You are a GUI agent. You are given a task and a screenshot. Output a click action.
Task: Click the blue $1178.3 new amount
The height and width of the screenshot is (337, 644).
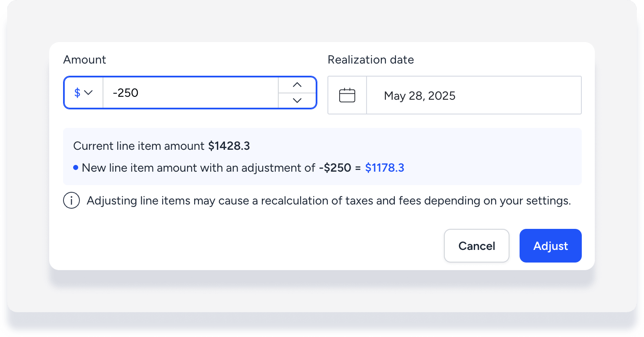[384, 168]
